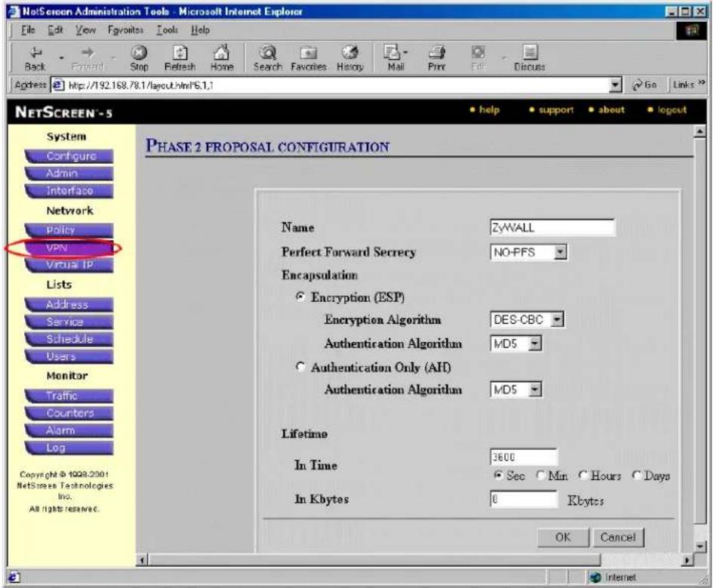
Task: Open the Interface sidebar button
Action: 69,191
